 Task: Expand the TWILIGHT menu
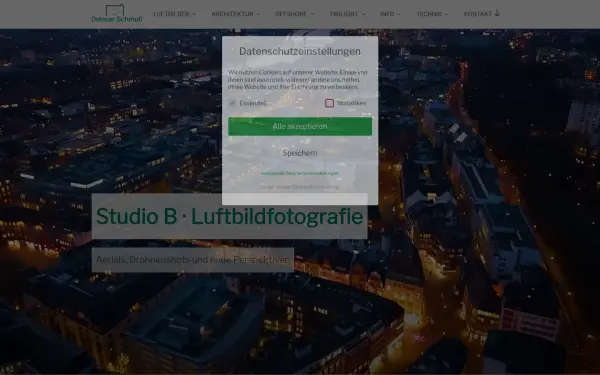point(347,14)
